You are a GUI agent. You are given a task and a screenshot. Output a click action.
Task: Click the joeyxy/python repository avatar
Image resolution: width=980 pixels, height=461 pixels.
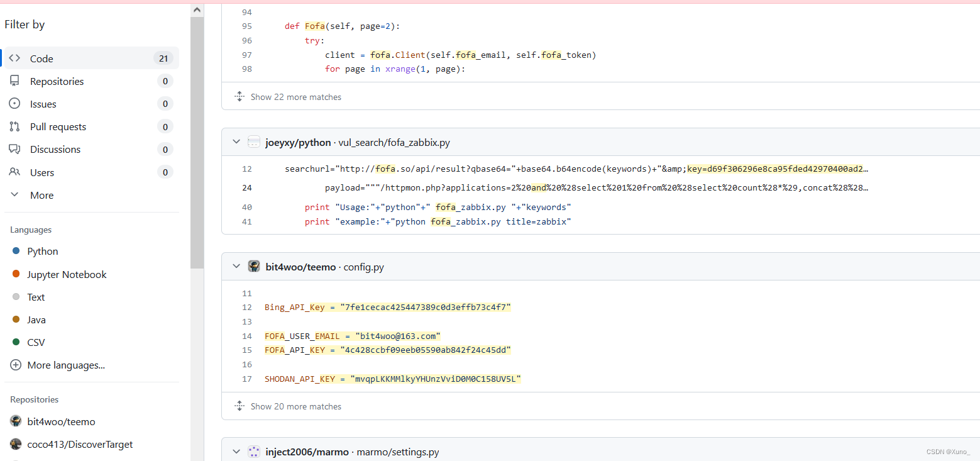[254, 142]
